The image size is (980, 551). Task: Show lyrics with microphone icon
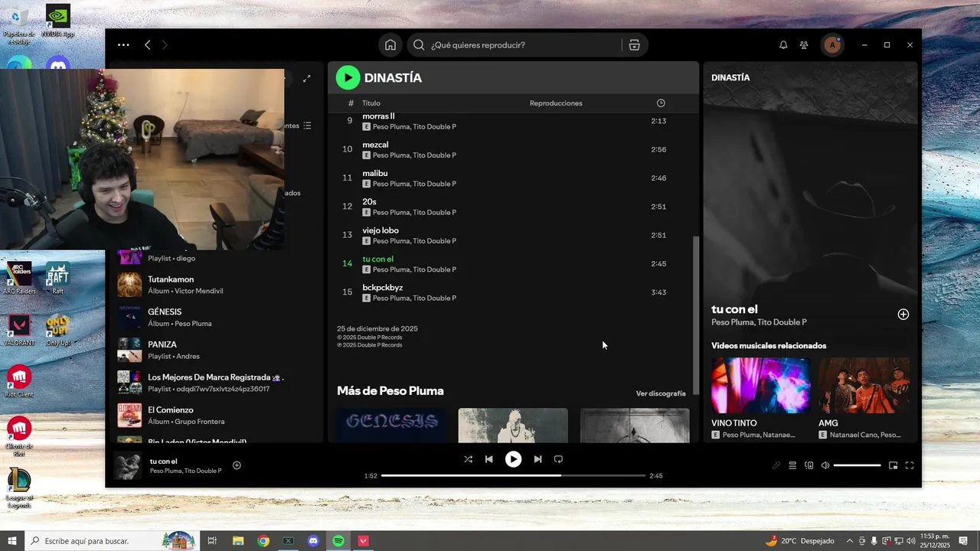(x=776, y=465)
